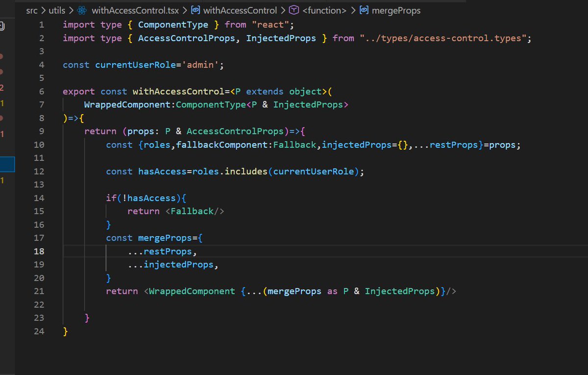
Task: Open the src folder breadcrumb
Action: tap(32, 10)
